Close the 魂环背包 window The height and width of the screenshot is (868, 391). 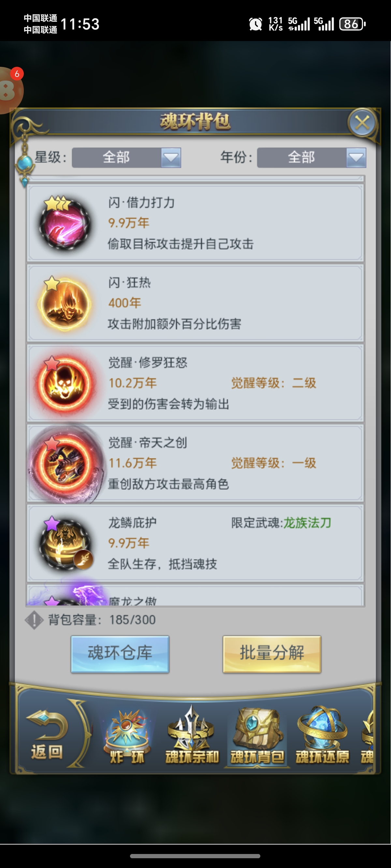pyautogui.click(x=362, y=123)
